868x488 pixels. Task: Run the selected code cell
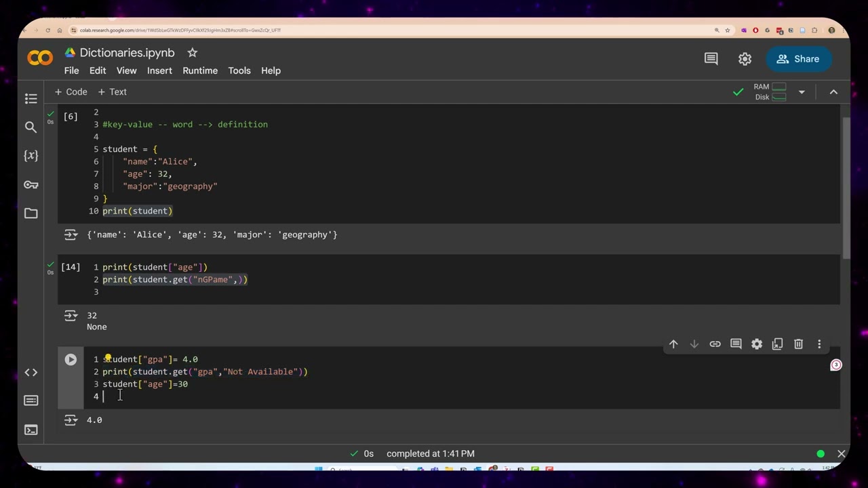click(71, 360)
